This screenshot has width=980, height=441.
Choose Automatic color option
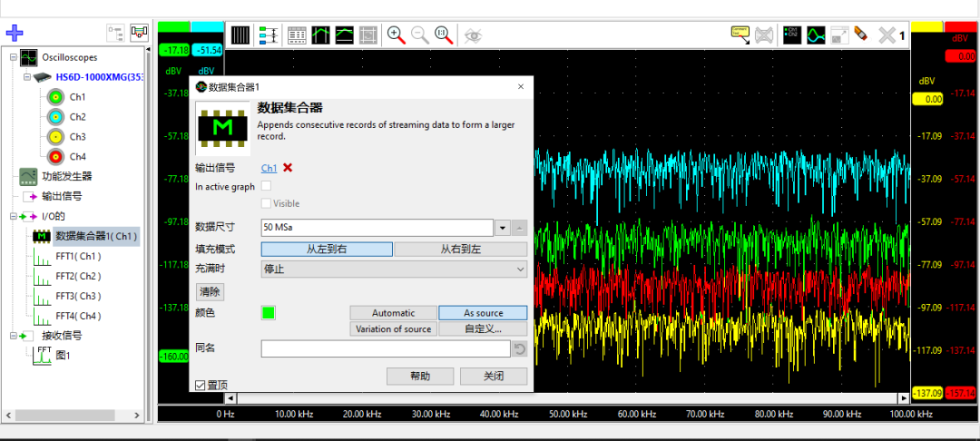coord(394,313)
